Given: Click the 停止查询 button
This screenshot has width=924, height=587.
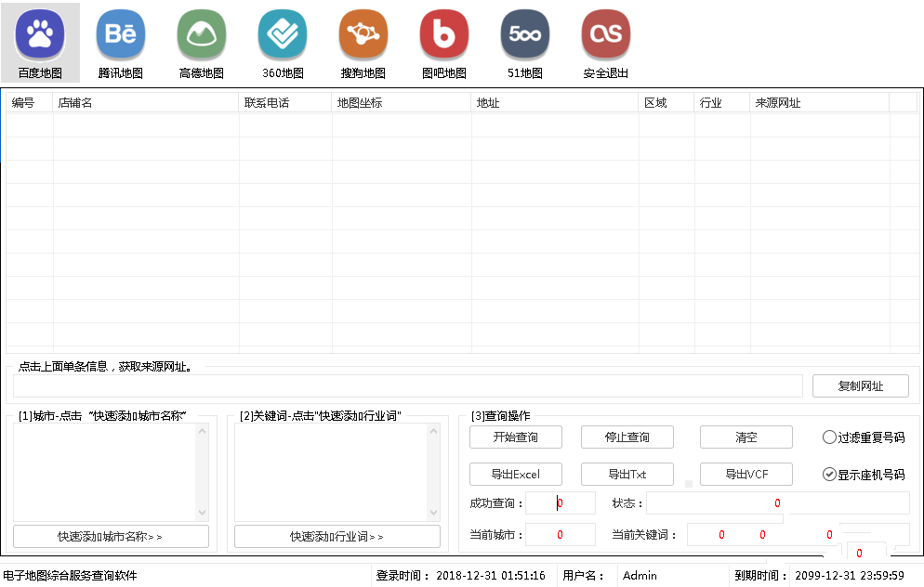Looking at the screenshot, I should [627, 437].
